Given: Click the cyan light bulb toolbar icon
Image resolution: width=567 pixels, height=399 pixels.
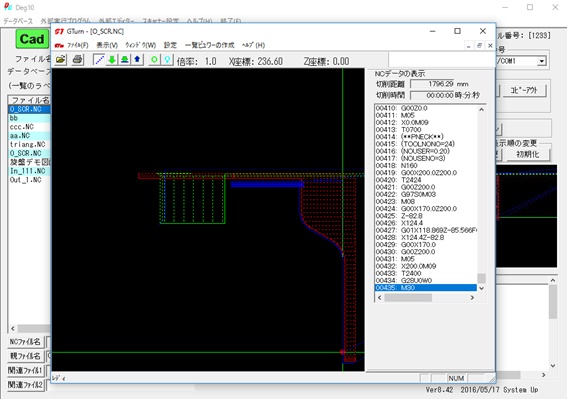Looking at the screenshot, I should tap(167, 60).
